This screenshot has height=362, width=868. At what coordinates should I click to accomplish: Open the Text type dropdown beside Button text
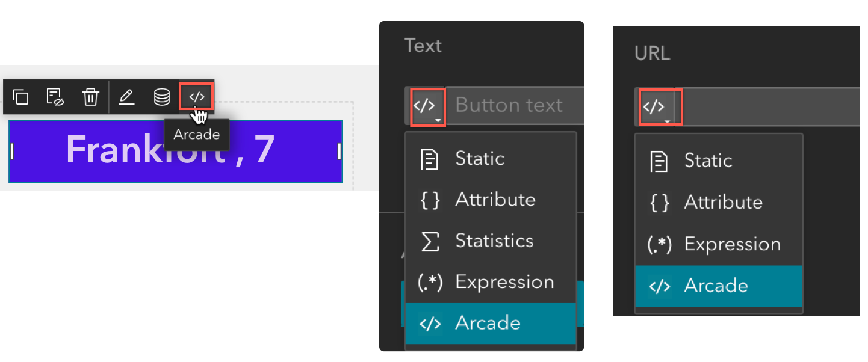427,106
